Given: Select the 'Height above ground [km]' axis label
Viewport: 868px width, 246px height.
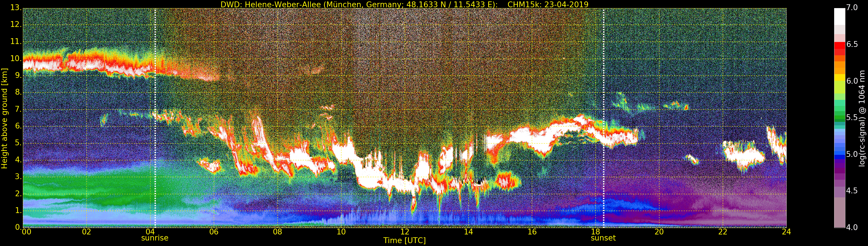Looking at the screenshot, I should coord(4,118).
